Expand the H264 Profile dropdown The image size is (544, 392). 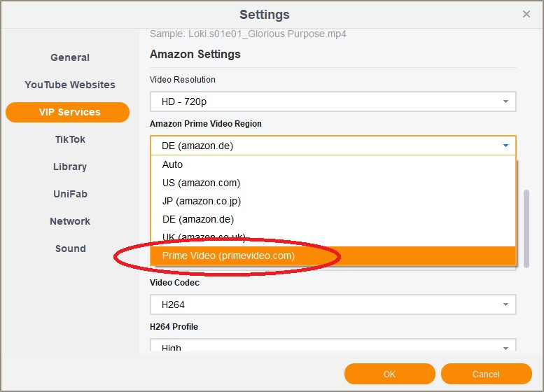(333, 346)
